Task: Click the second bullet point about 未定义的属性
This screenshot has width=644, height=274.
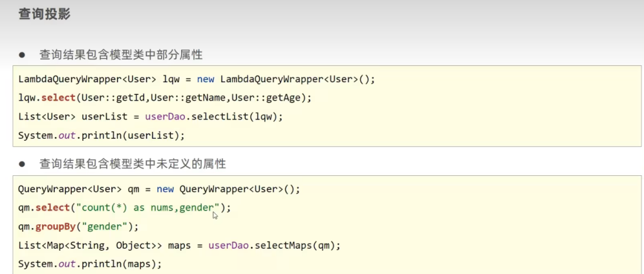Action: coord(133,164)
